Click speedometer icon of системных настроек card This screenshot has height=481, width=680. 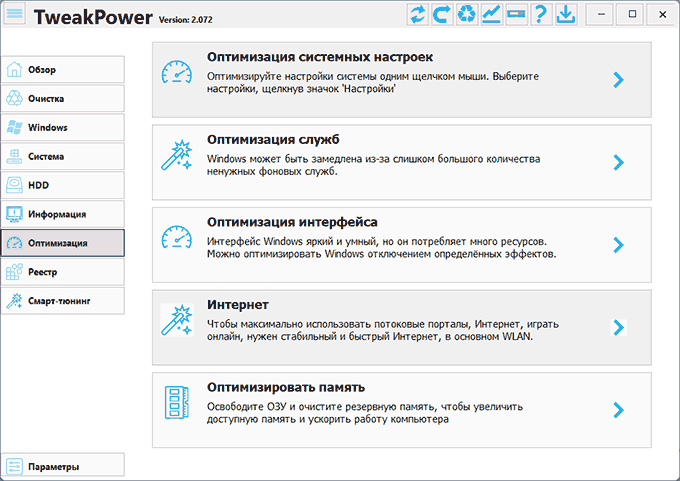tap(177, 72)
